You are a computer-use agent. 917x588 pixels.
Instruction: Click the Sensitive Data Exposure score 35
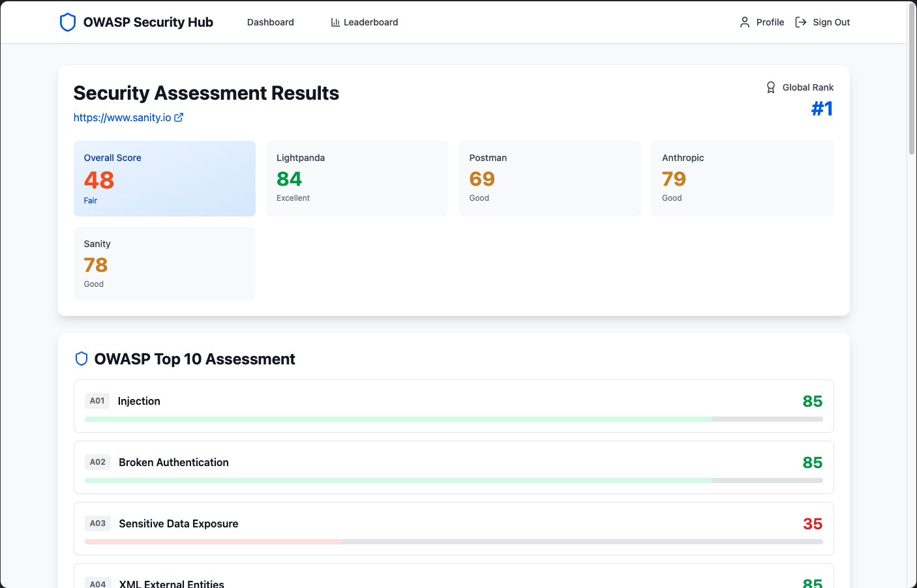coord(813,523)
